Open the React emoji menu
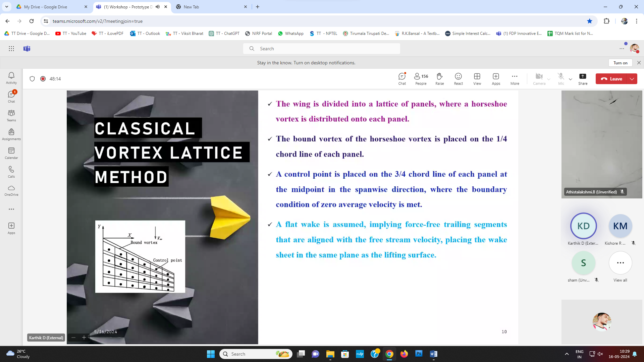 (x=458, y=79)
